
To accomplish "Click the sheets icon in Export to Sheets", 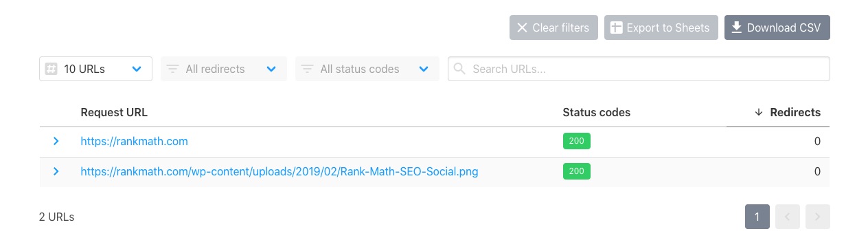I will (x=616, y=28).
